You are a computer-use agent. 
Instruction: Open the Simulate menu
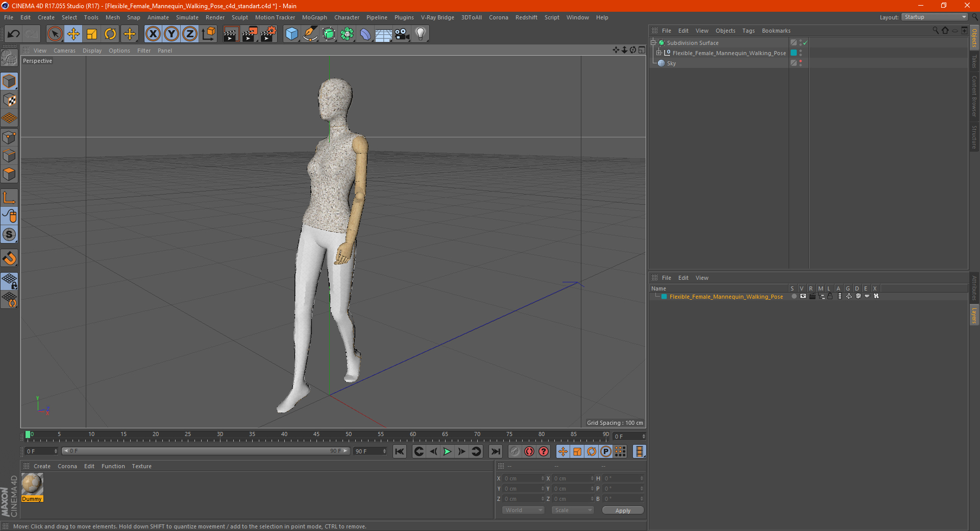point(187,17)
